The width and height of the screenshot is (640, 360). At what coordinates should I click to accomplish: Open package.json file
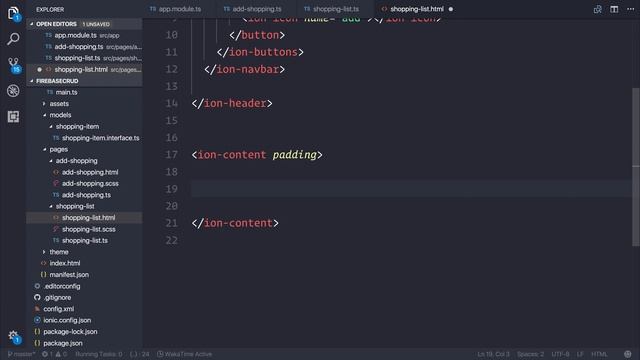pos(63,343)
